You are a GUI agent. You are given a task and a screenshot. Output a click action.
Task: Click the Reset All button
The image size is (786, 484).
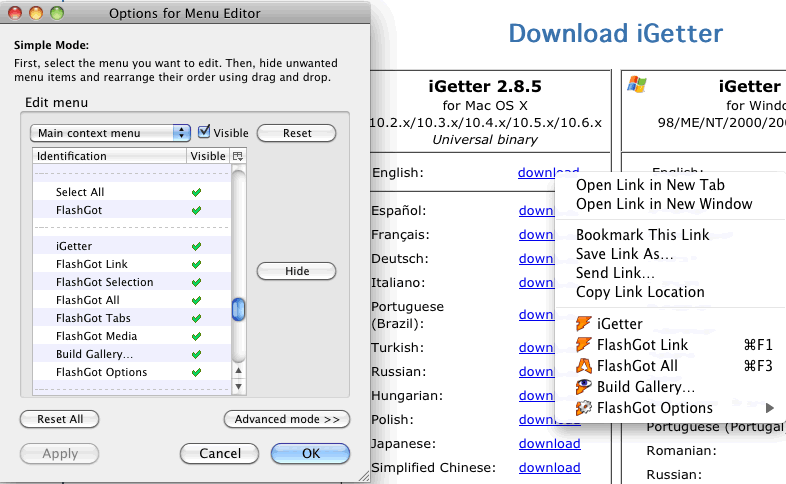tap(60, 419)
